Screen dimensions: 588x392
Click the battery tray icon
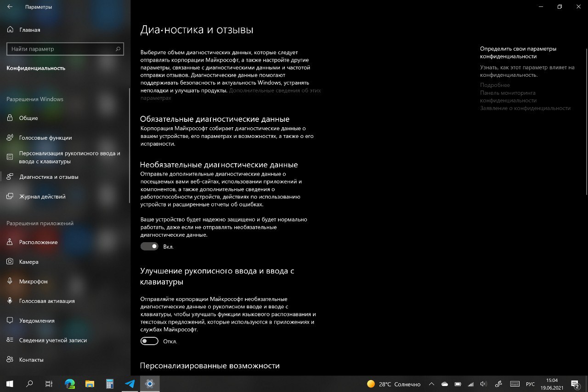click(x=458, y=384)
